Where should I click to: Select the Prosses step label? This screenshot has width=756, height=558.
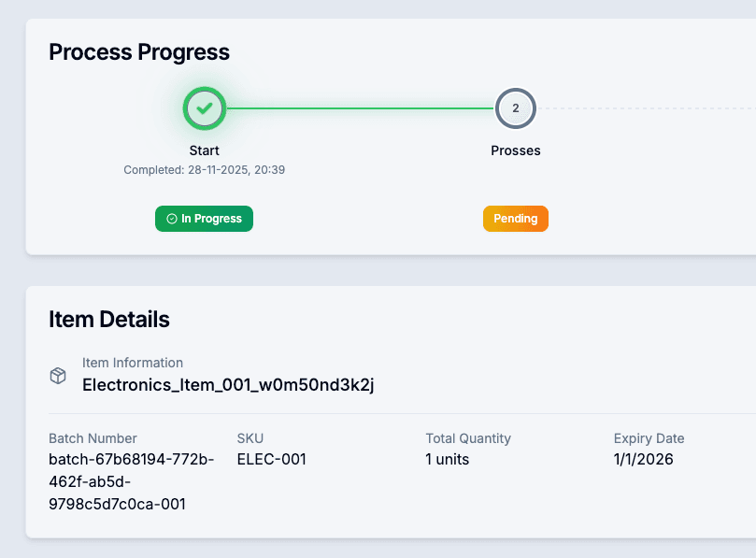(x=515, y=150)
